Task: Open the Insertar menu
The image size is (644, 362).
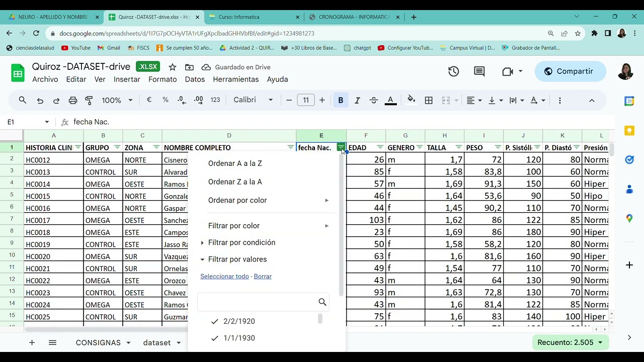Action: coord(127,79)
